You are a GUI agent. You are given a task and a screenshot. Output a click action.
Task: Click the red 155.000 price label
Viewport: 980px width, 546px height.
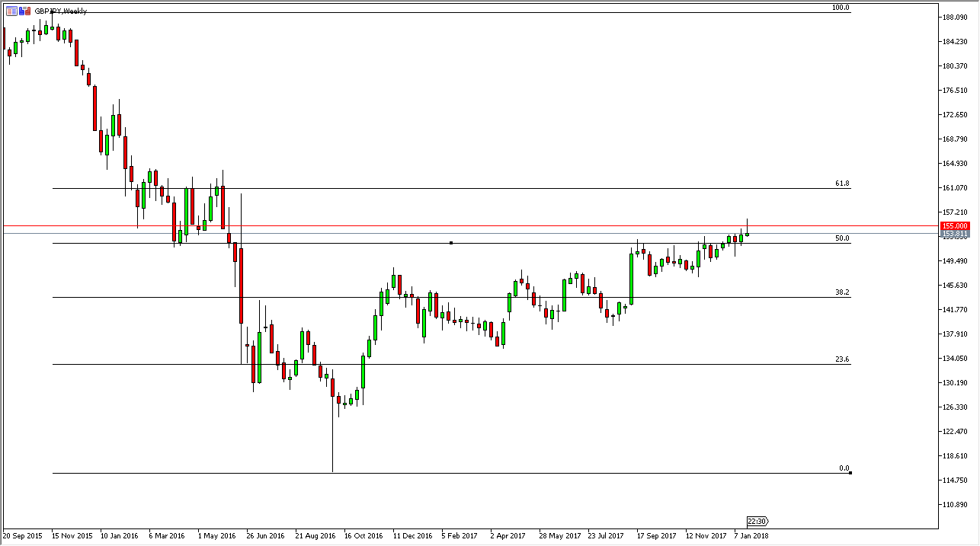(x=955, y=226)
